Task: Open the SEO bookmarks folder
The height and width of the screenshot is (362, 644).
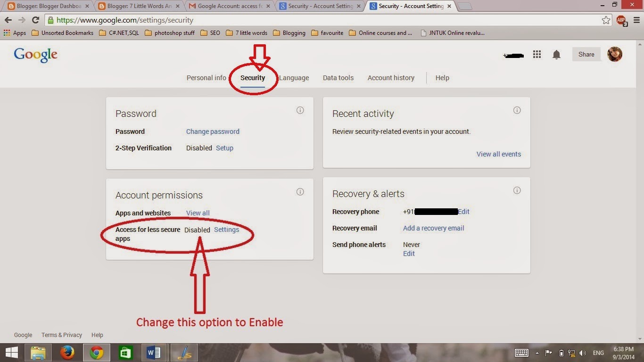Action: pos(210,33)
